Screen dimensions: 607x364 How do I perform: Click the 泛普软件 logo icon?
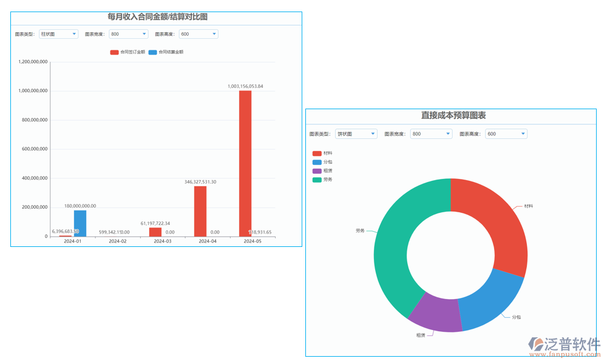tap(536, 345)
